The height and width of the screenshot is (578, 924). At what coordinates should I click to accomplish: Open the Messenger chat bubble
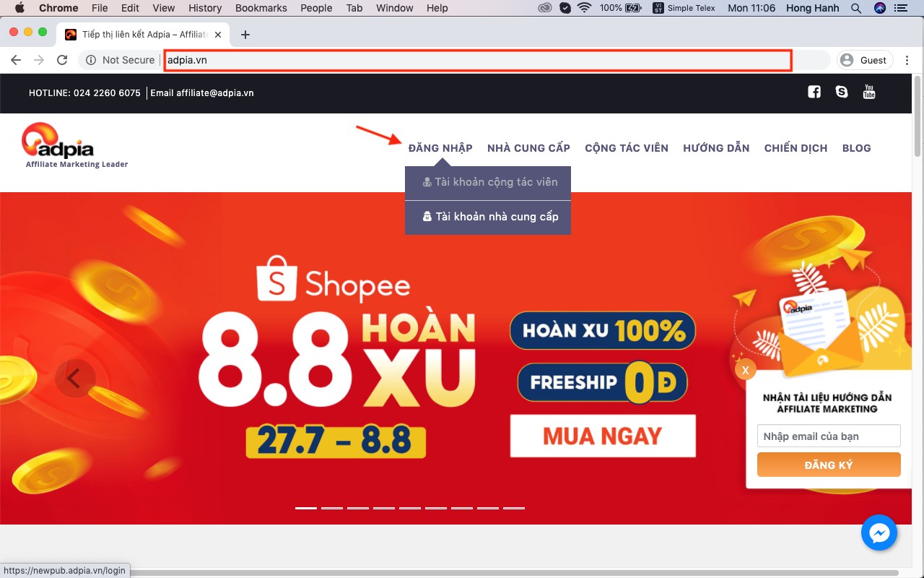(x=879, y=533)
